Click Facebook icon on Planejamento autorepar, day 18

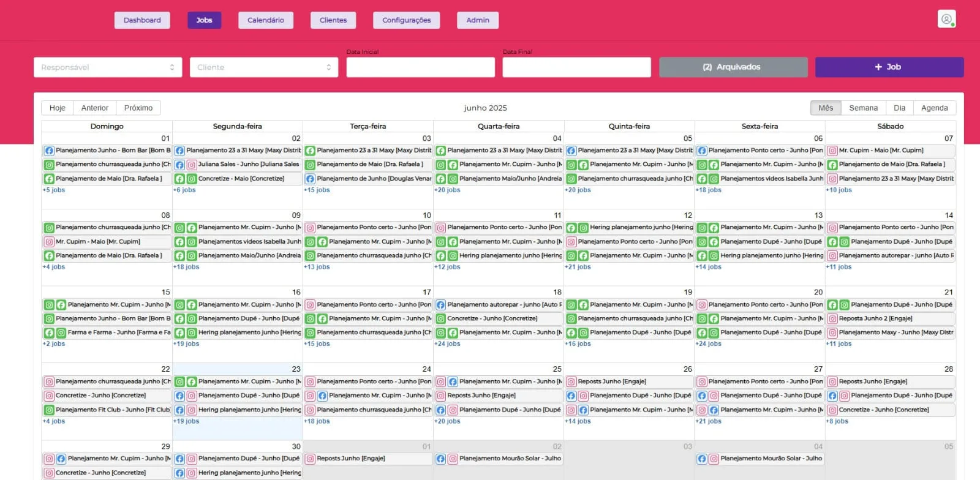440,305
